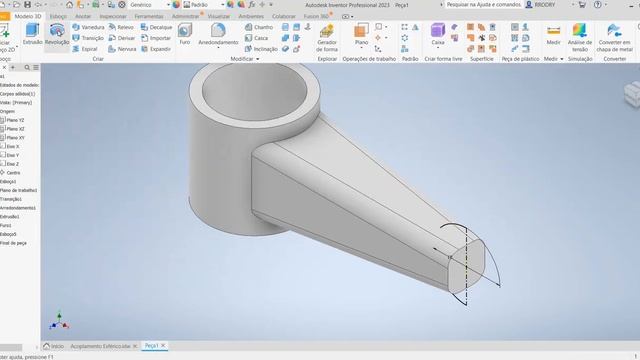The width and height of the screenshot is (640, 360).
Task: Choose the Varredura command
Action: point(88,27)
